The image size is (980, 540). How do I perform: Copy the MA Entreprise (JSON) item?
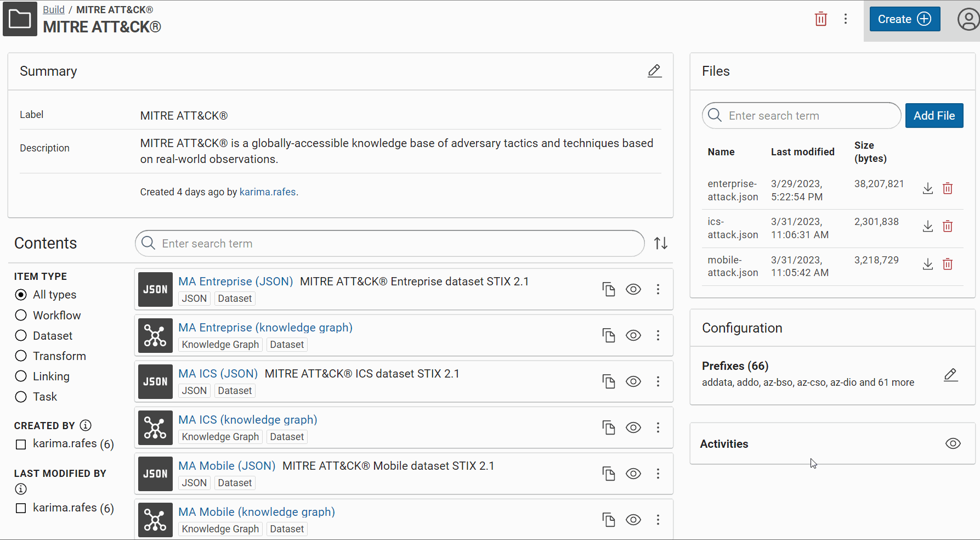coord(608,289)
